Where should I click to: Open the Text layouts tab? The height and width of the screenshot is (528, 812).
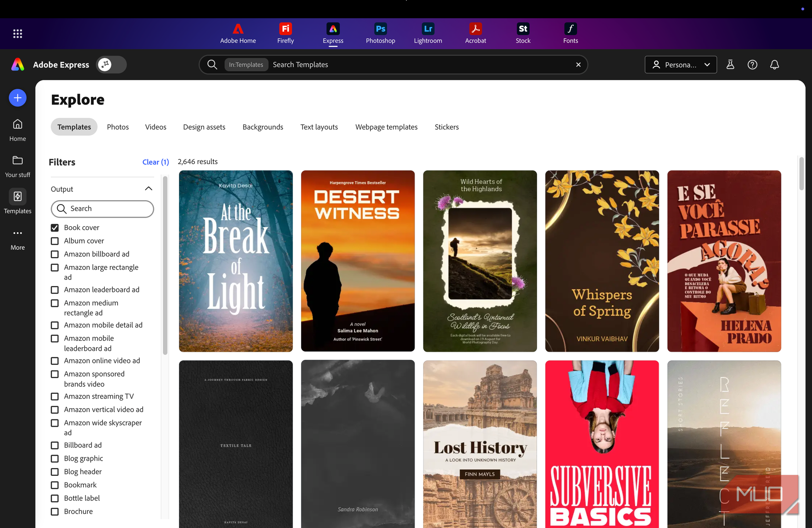[x=319, y=127]
